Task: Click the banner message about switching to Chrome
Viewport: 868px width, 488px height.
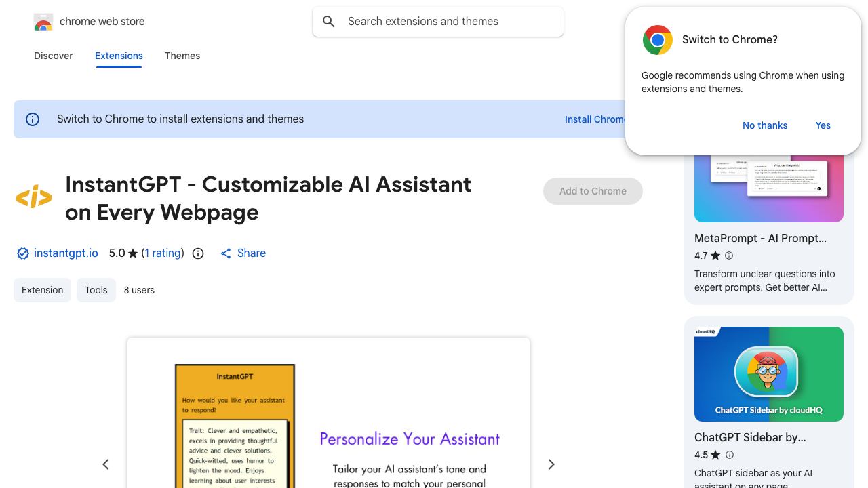Action: tap(180, 119)
